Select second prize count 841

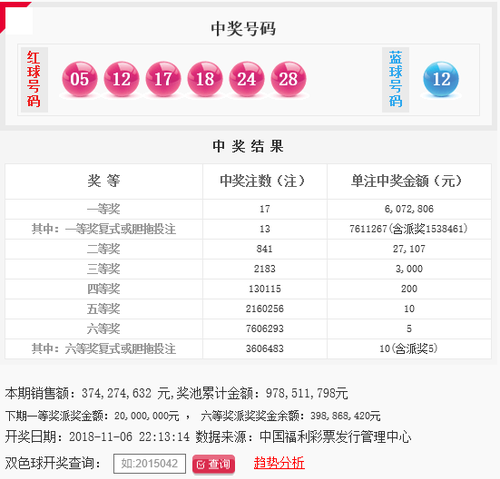point(265,249)
